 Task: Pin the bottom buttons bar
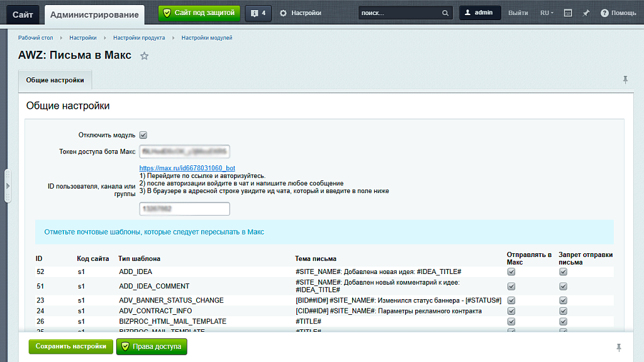(619, 348)
